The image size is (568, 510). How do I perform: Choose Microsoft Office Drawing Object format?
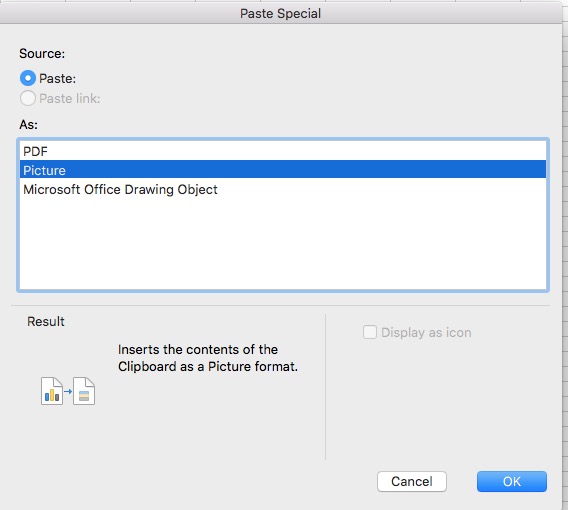283,189
